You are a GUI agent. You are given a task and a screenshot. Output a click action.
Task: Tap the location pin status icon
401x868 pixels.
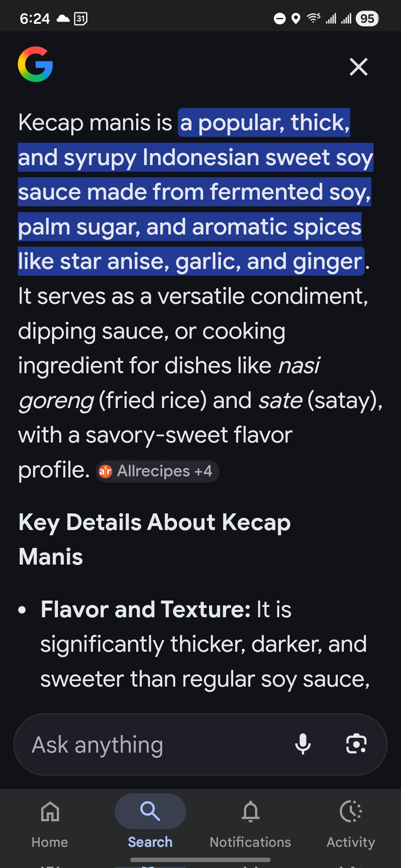coord(296,19)
